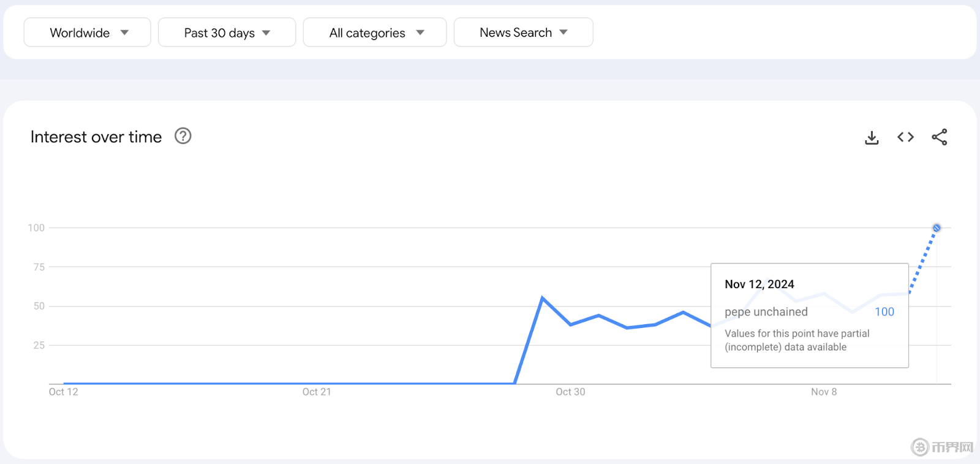
Task: Click the embed code icon
Action: (905, 137)
